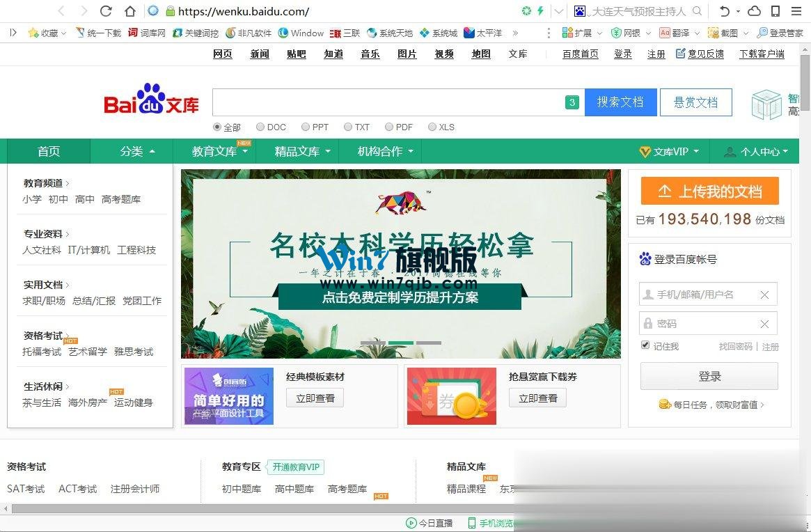Click the home icon in browser toolbar

pos(130,11)
